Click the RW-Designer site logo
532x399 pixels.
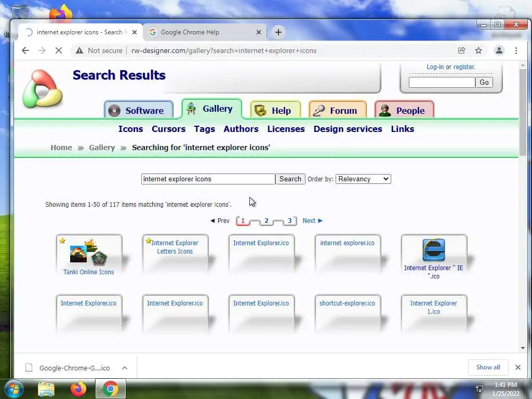pyautogui.click(x=43, y=89)
